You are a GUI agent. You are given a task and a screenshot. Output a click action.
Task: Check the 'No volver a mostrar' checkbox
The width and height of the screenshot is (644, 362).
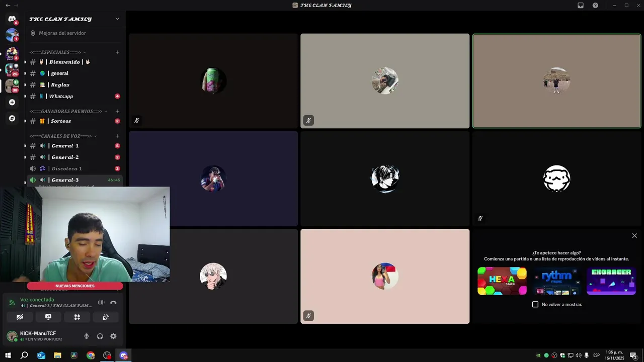535,305
